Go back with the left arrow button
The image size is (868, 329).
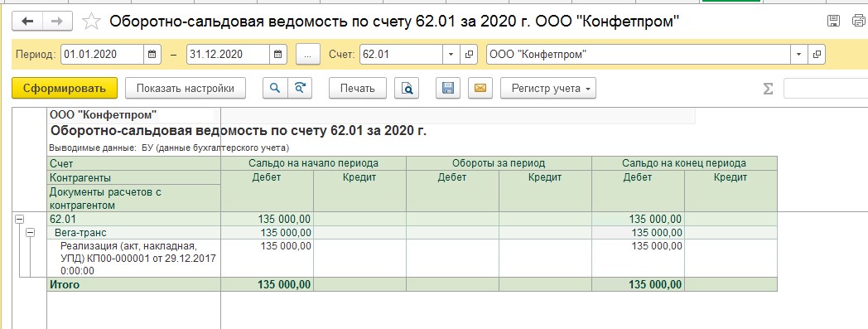pyautogui.click(x=27, y=22)
